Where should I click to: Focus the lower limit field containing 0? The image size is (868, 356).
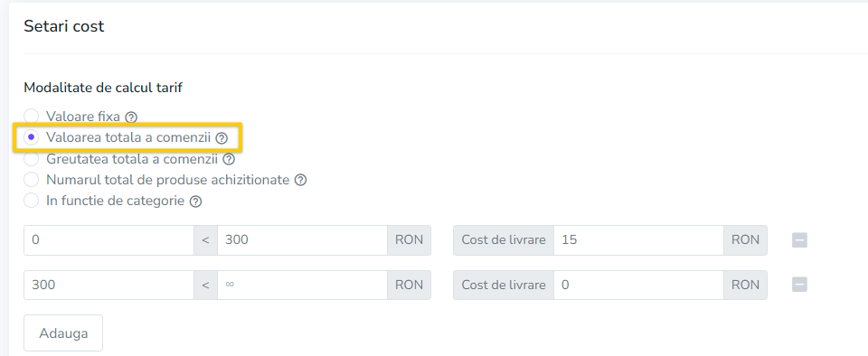[x=109, y=240]
